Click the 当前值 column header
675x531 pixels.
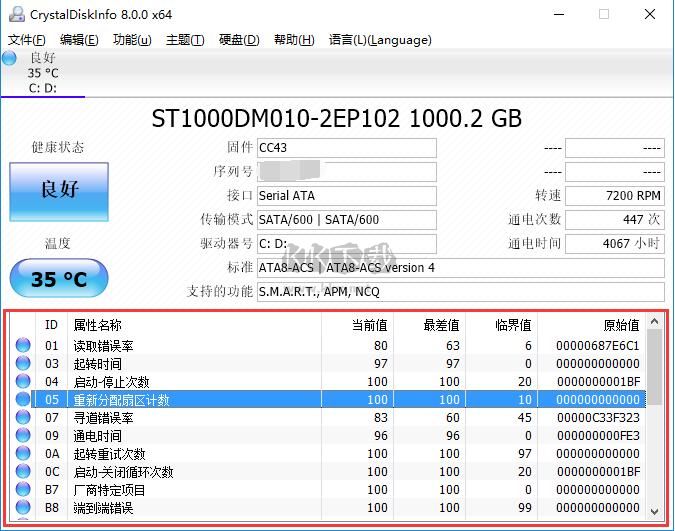[357, 325]
